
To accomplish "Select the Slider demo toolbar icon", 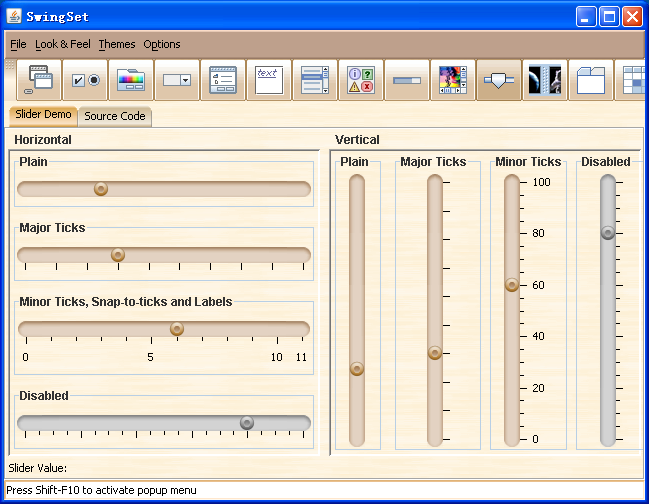I will (499, 79).
